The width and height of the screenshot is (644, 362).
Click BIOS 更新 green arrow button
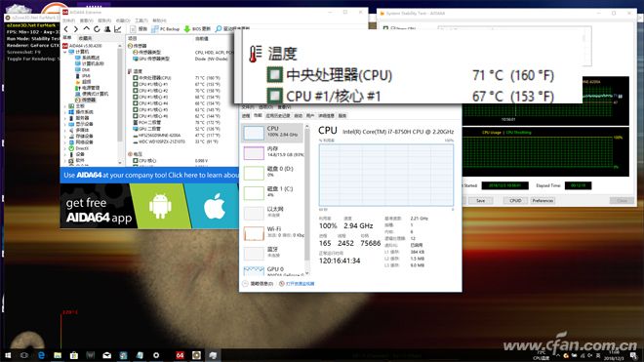[197, 28]
